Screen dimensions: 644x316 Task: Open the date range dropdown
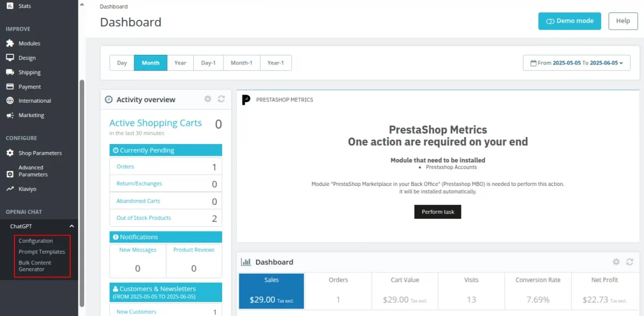click(x=576, y=63)
